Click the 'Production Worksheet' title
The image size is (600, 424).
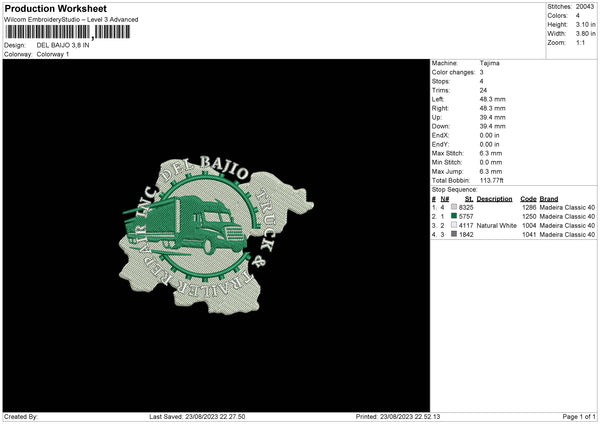pyautogui.click(x=55, y=8)
